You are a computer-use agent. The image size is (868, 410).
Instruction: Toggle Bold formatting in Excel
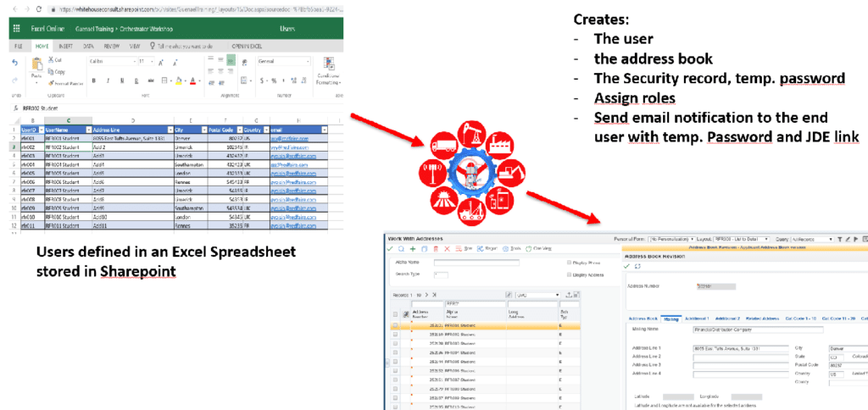point(94,80)
